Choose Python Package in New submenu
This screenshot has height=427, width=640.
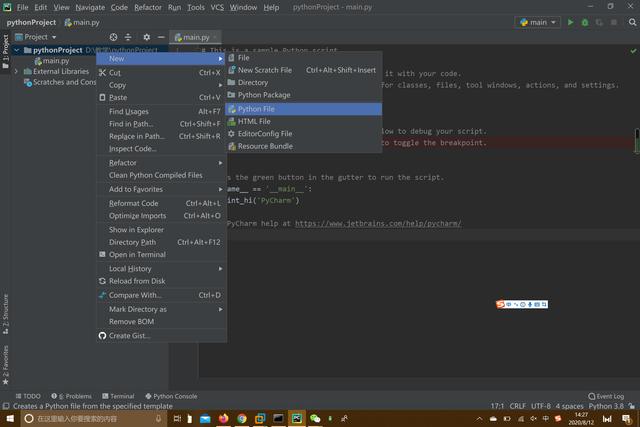click(303, 95)
